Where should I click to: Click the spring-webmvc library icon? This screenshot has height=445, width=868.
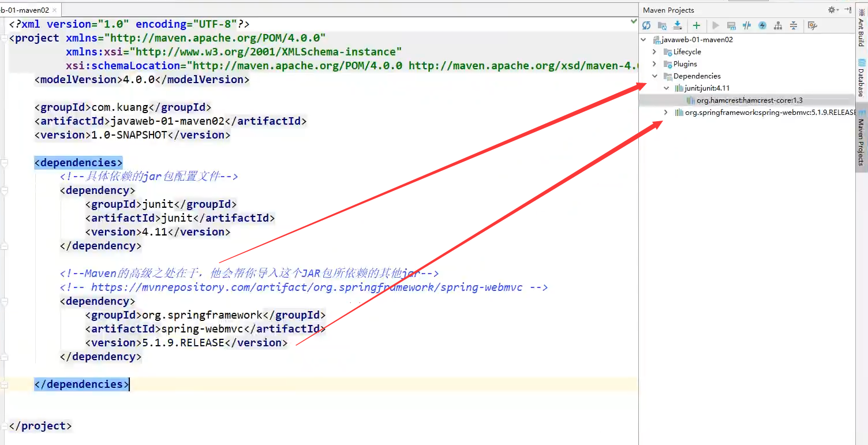[679, 113]
